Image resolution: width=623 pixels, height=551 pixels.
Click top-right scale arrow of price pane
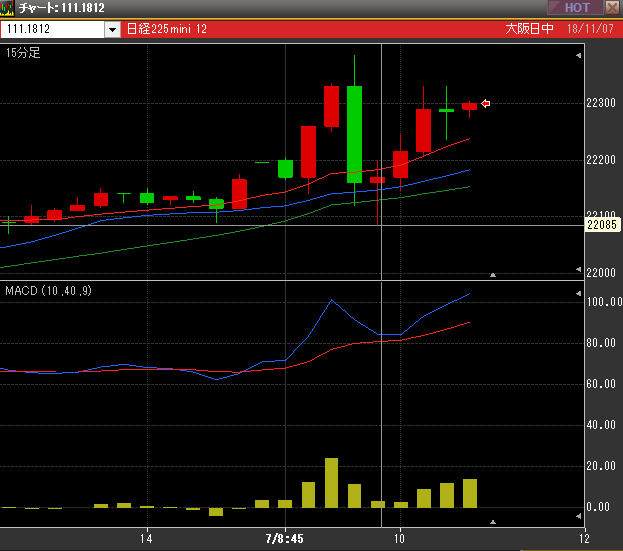coord(578,56)
